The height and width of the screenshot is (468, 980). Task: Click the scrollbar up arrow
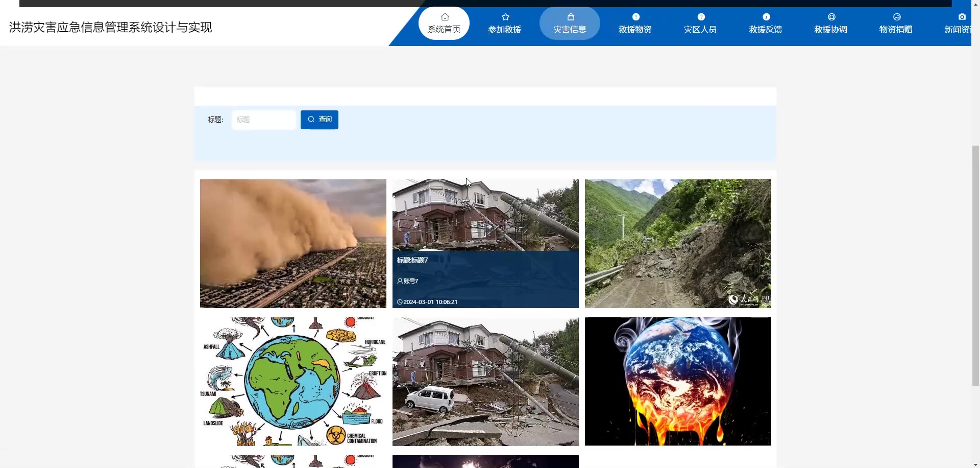tap(975, 4)
